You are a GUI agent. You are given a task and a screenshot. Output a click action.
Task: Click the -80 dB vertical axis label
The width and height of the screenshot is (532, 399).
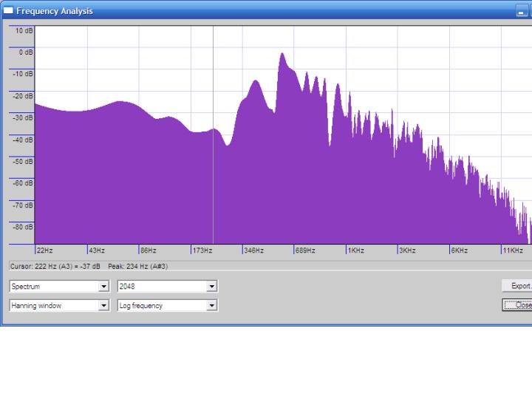coord(24,227)
